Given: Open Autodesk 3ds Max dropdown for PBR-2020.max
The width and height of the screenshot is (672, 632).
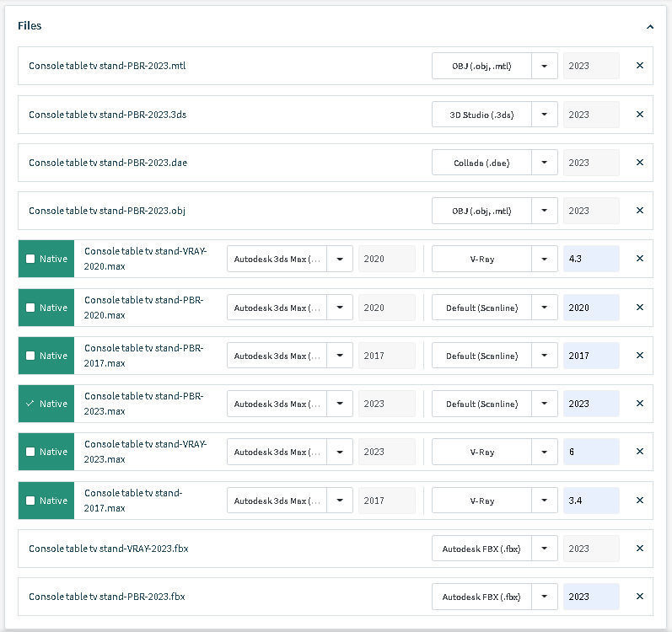Looking at the screenshot, I should pyautogui.click(x=340, y=308).
